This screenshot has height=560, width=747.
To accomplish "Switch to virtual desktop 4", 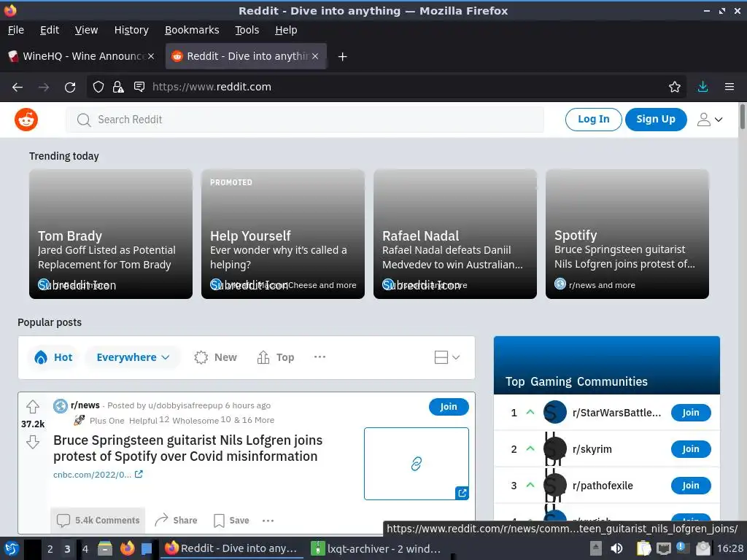I will [x=85, y=549].
